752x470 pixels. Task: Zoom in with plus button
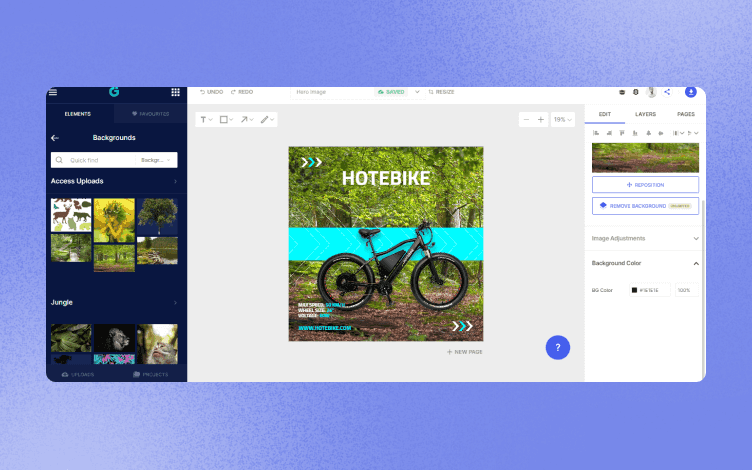[x=540, y=120]
